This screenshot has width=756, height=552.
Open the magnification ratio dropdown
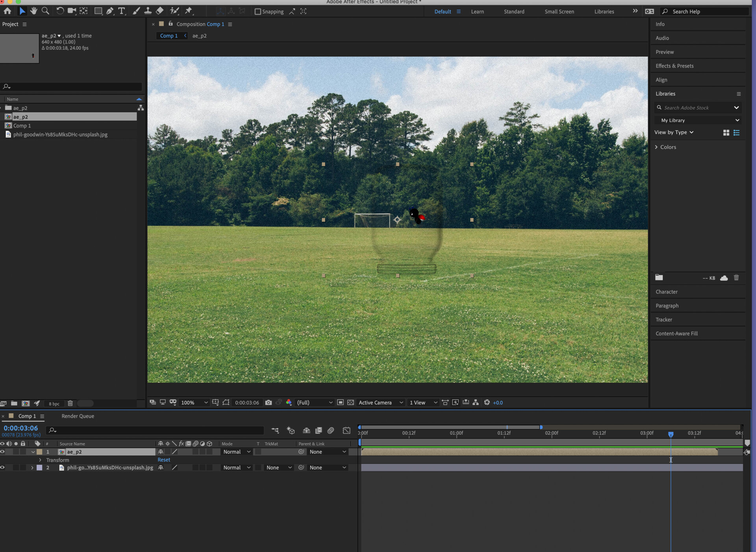[x=193, y=402]
